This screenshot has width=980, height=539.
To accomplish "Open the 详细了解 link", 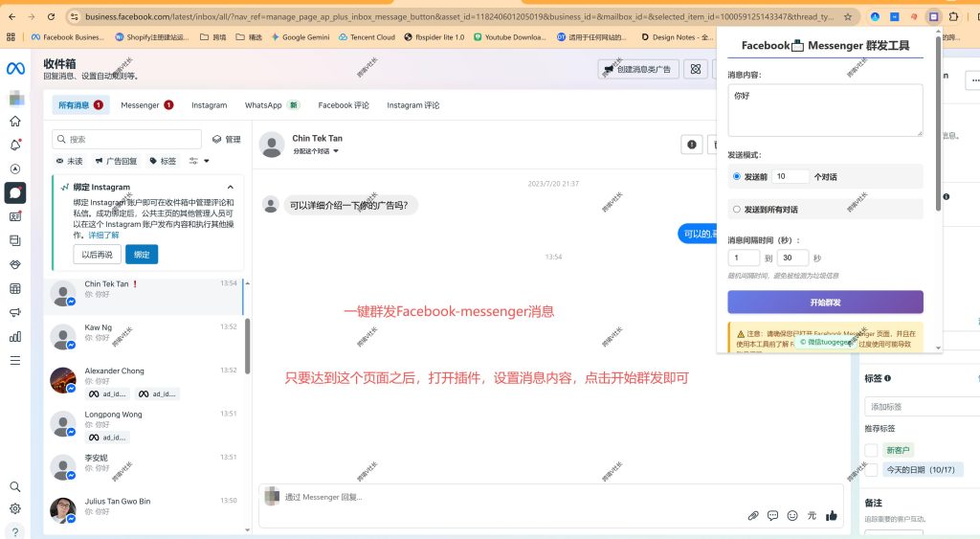I will click(103, 236).
